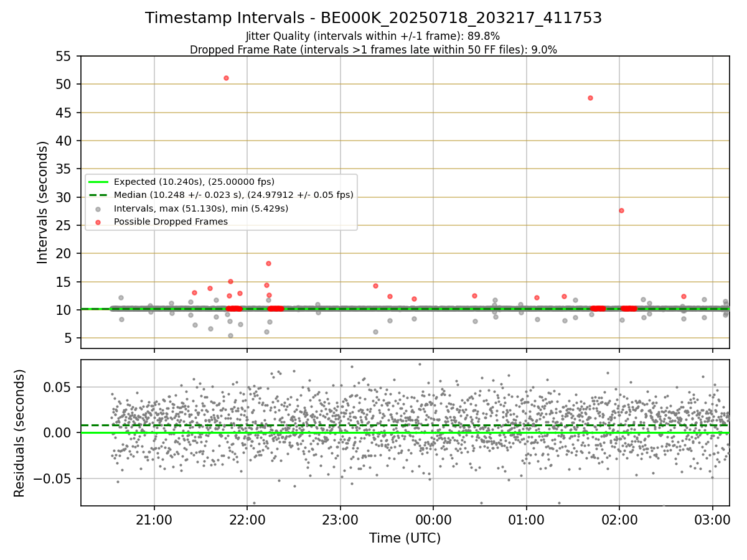Click the 'Time (UTC)' x-axis label

[405, 538]
